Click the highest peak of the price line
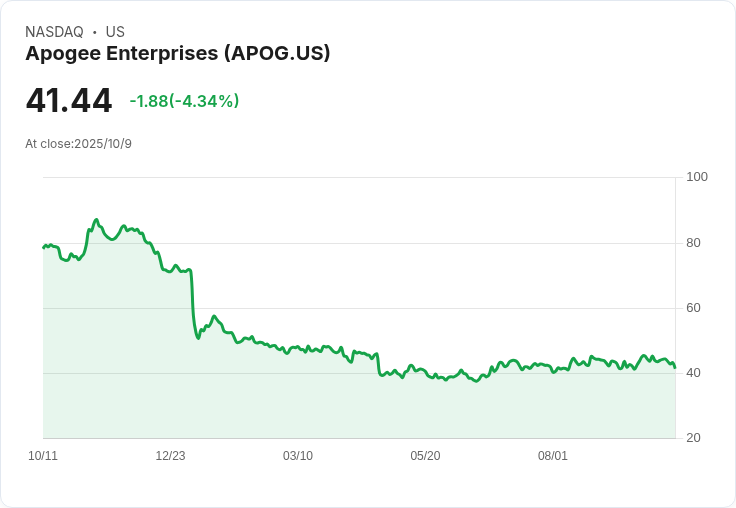736x508 pixels. pyautogui.click(x=96, y=220)
